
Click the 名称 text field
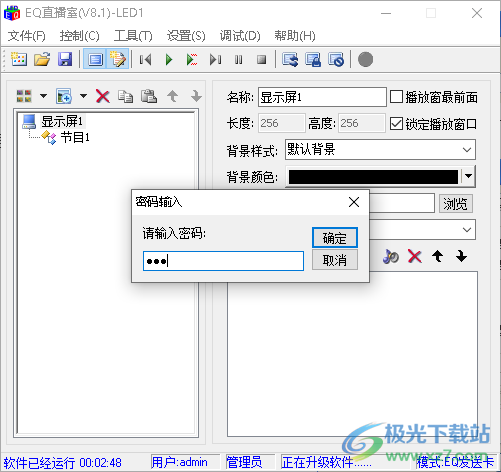pos(322,97)
